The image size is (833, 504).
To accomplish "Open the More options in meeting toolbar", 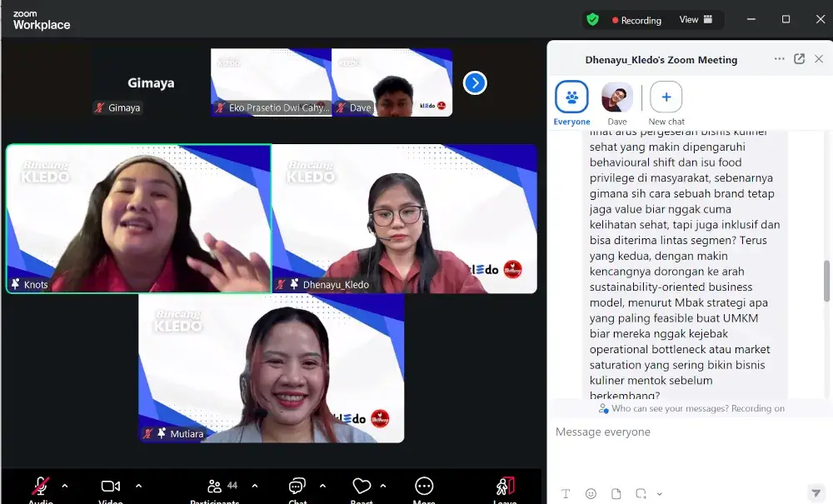I will point(424,488).
